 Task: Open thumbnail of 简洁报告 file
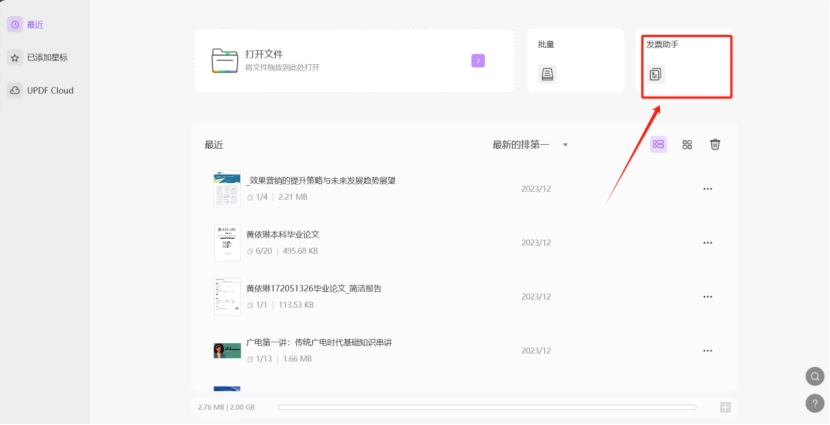[x=227, y=296]
